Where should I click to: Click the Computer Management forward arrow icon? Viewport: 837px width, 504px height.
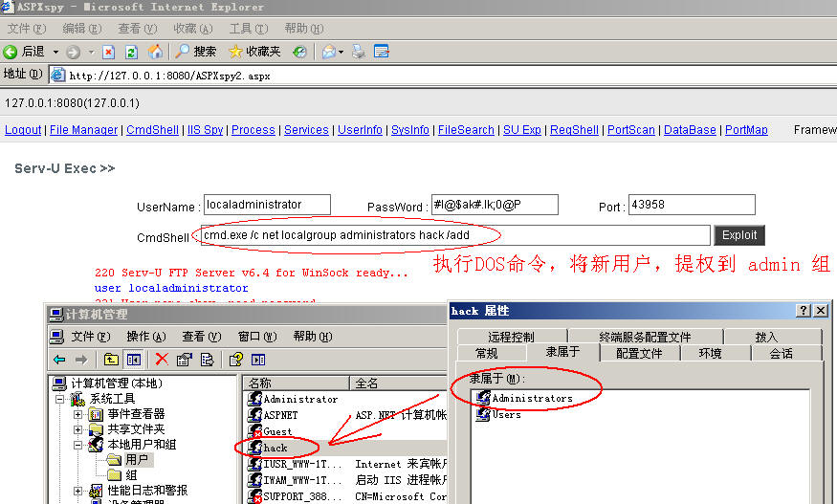point(81,360)
